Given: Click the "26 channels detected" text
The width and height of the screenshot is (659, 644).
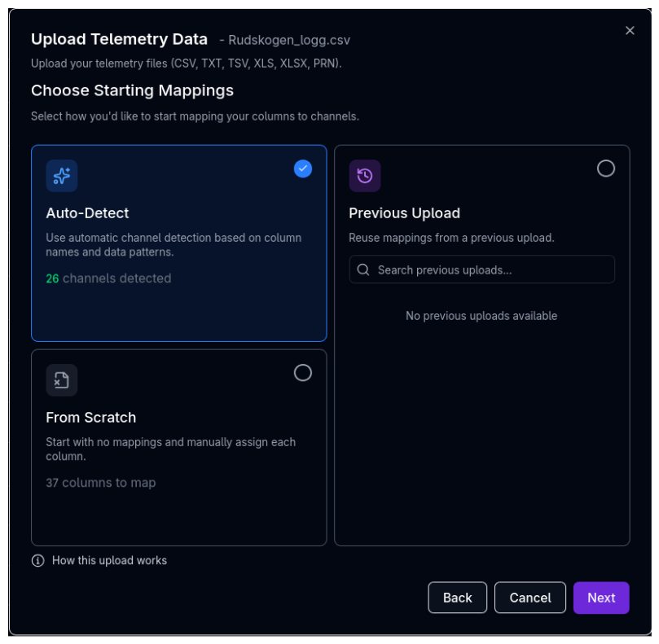Looking at the screenshot, I should [108, 278].
